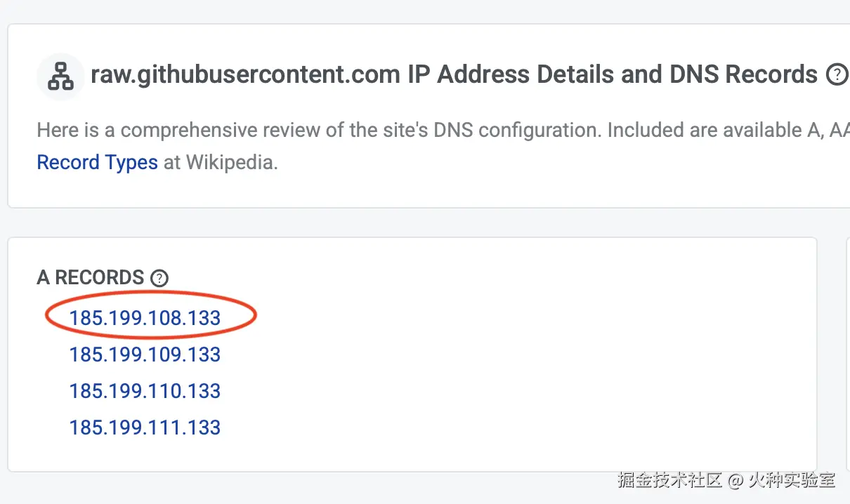This screenshot has width=850, height=504.
Task: Select the A RECORDS section heading
Action: pyautogui.click(x=91, y=277)
